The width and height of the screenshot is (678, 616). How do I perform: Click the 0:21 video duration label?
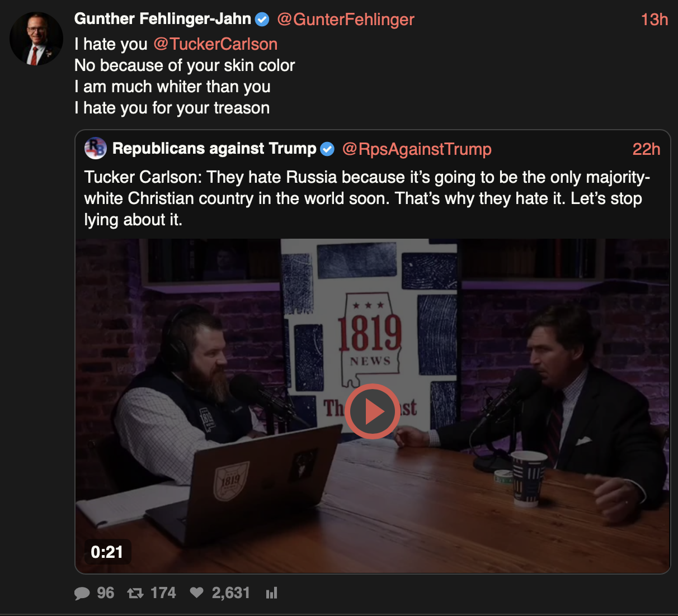[107, 552]
